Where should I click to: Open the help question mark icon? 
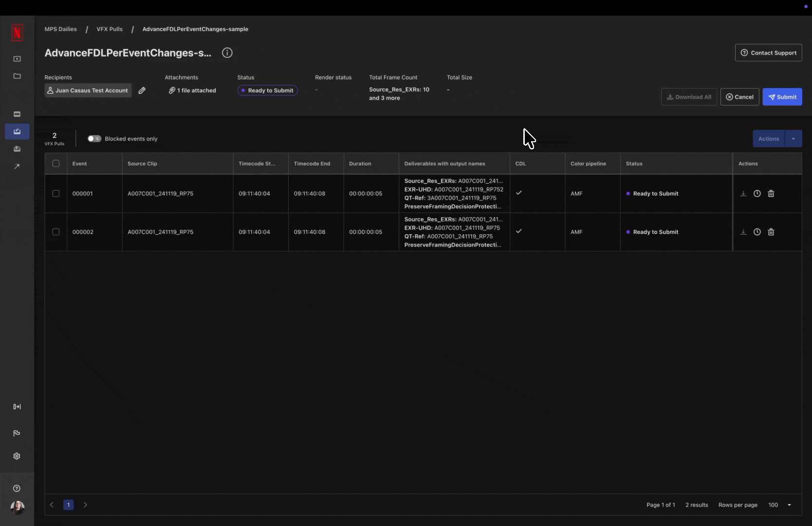click(x=17, y=488)
